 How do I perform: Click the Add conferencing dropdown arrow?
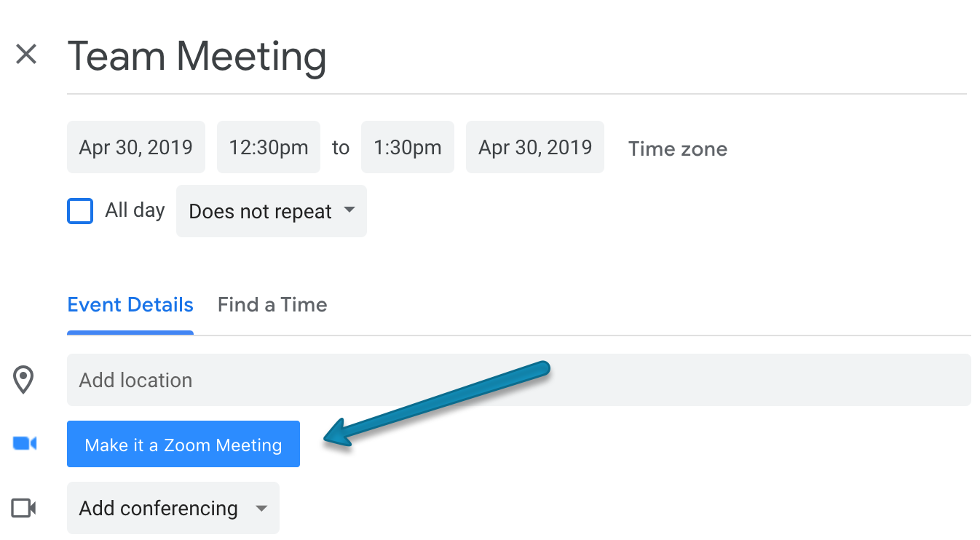pyautogui.click(x=262, y=508)
